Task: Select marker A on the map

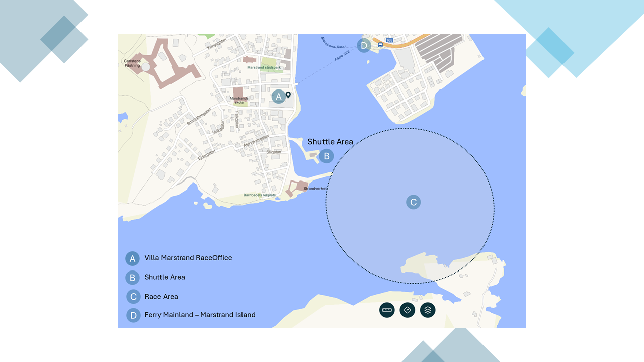Action: pos(278,97)
